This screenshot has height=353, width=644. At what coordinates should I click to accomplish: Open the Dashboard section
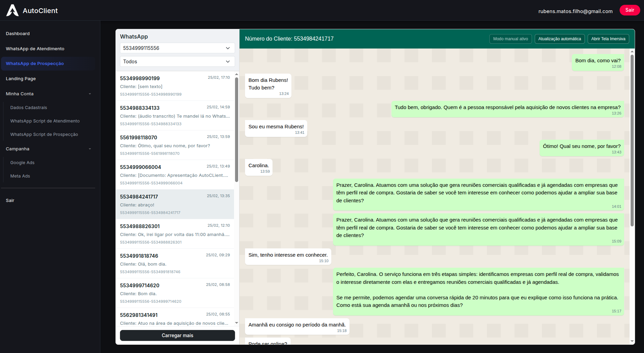coord(18,33)
